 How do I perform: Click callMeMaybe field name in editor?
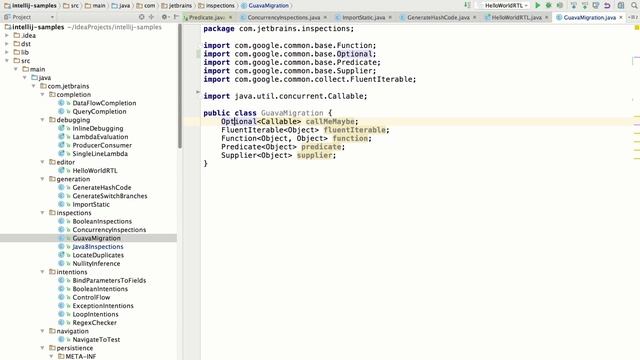coord(330,122)
